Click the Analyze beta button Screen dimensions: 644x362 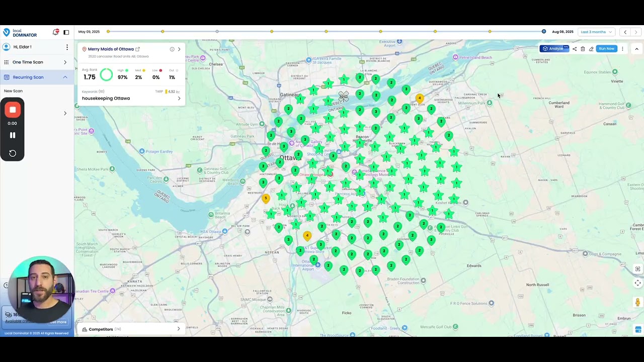click(554, 49)
